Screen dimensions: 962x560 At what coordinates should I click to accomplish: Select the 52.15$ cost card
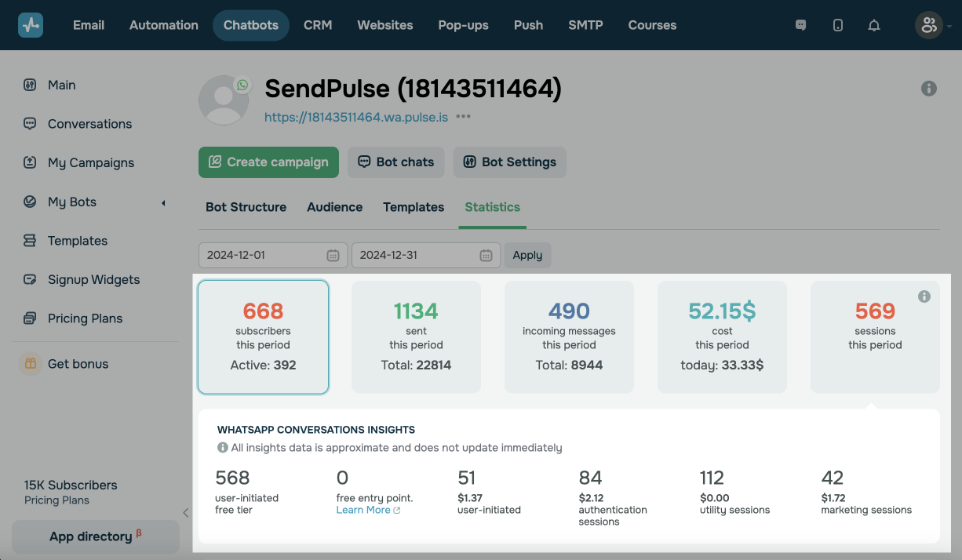point(722,336)
